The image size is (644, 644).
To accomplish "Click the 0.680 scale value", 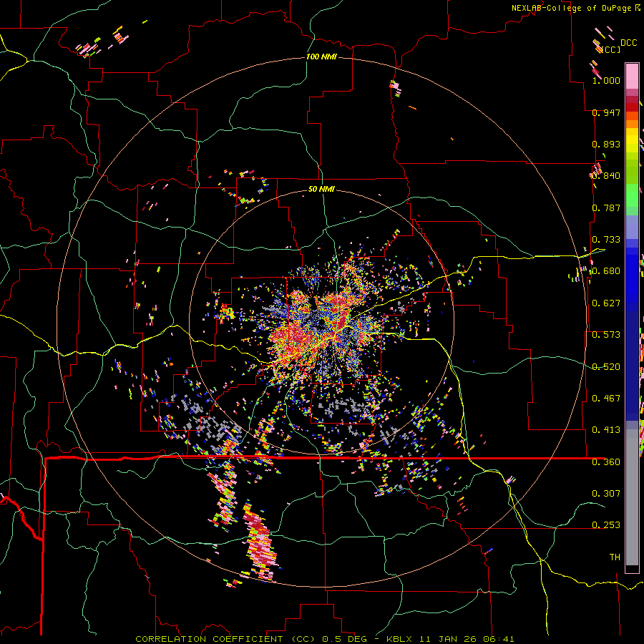I will point(606,271).
